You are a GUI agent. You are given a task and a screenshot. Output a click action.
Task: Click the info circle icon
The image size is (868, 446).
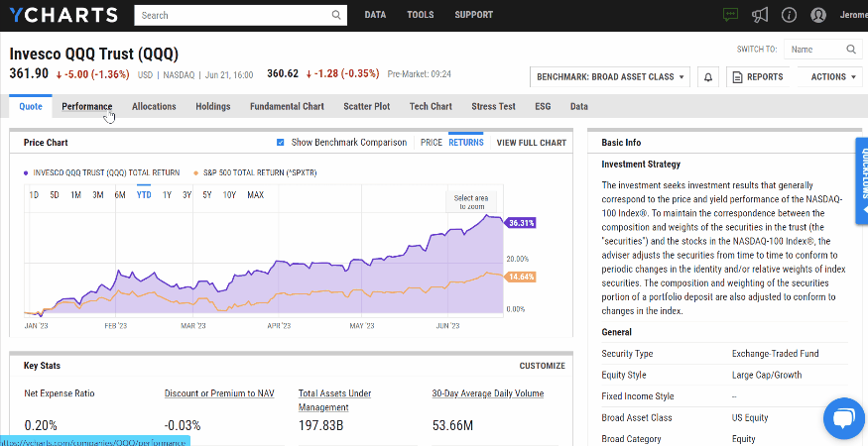click(789, 15)
